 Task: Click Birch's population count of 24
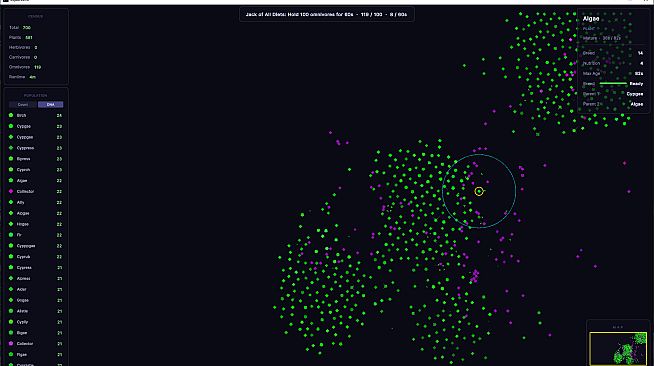point(59,115)
